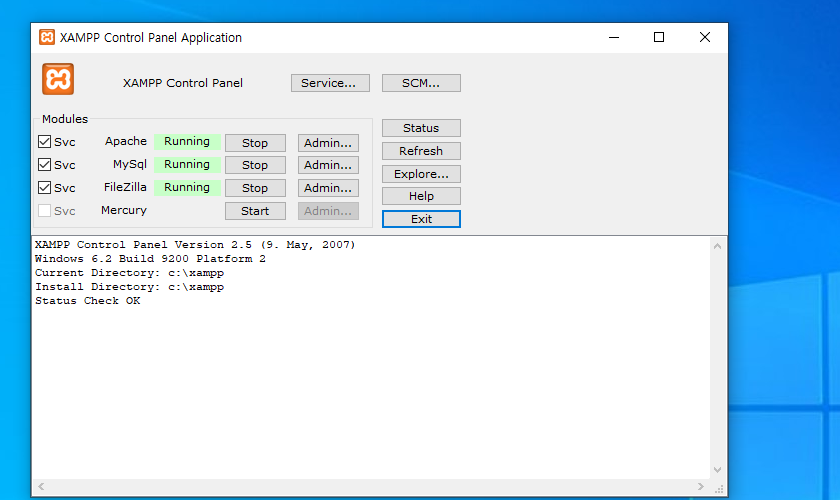This screenshot has width=840, height=500.
Task: Open the SCM... services manager
Action: (421, 83)
